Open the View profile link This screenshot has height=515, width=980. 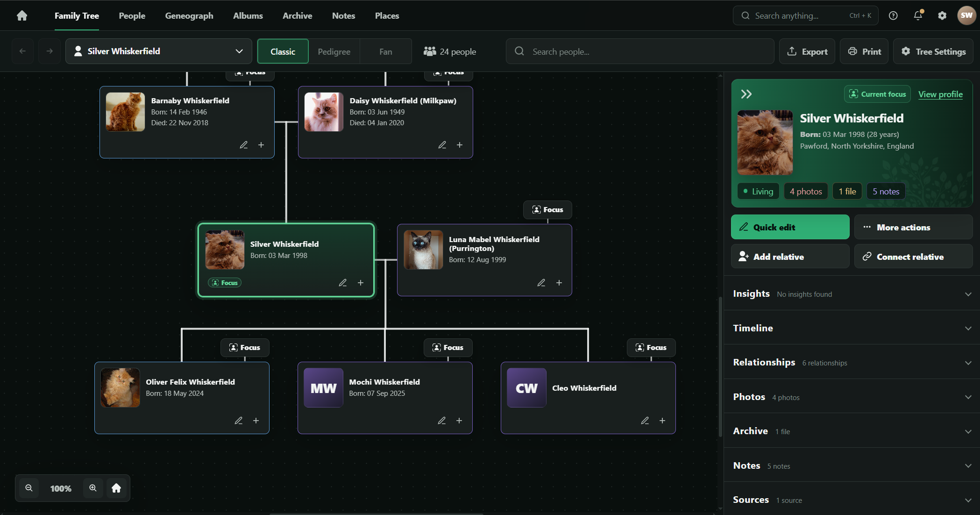(x=940, y=94)
